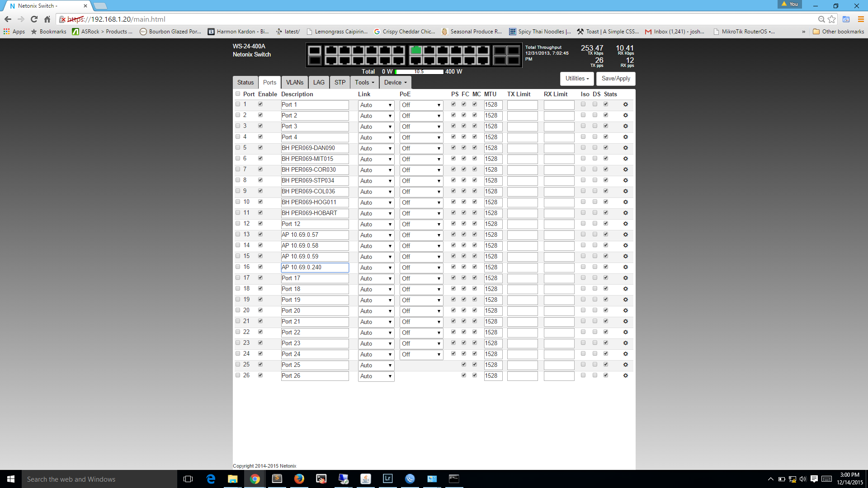Open Link speed dropdown for port 2

tap(376, 116)
